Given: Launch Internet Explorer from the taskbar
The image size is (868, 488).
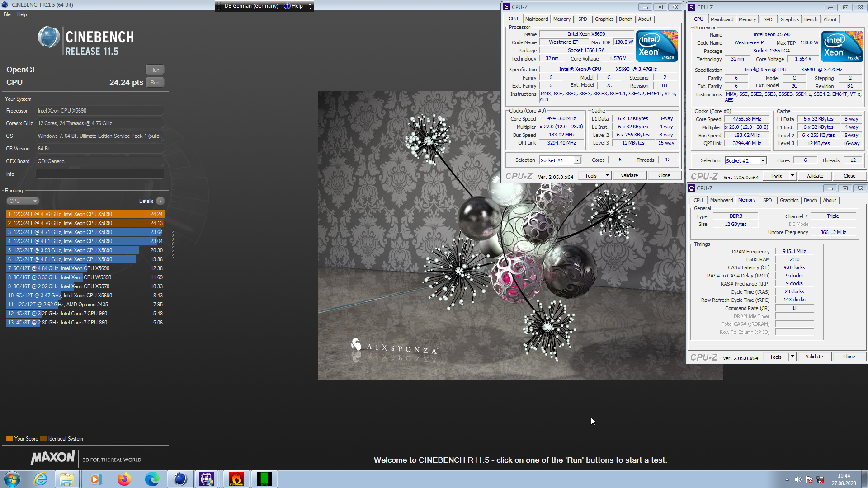Looking at the screenshot, I should (41, 479).
